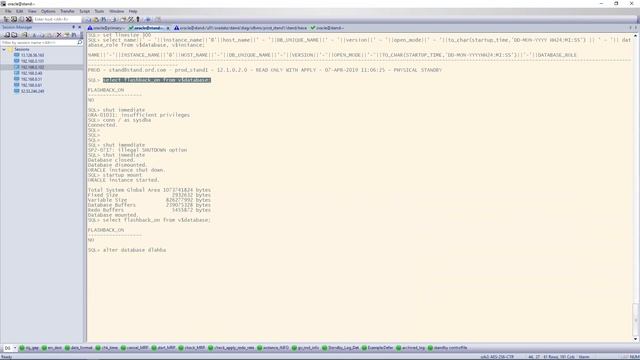Open the Tools menu
This screenshot has height=360, width=640.
99,11
